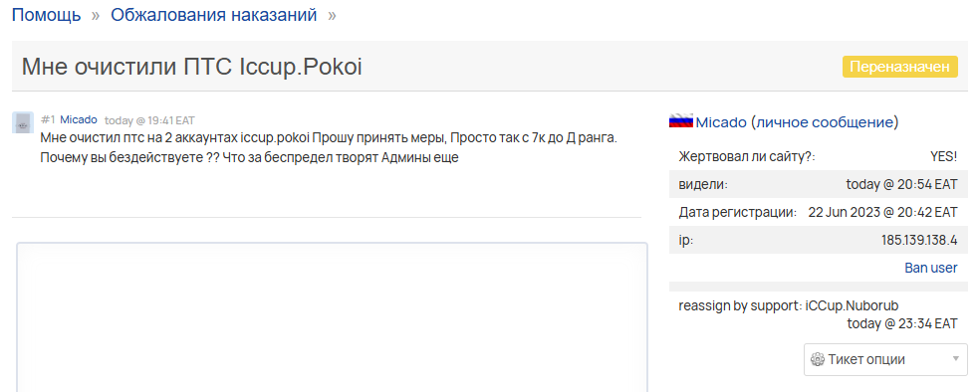Click the post timestamp today @ 19:41 EAT
This screenshot has width=980, height=392.
(x=149, y=120)
